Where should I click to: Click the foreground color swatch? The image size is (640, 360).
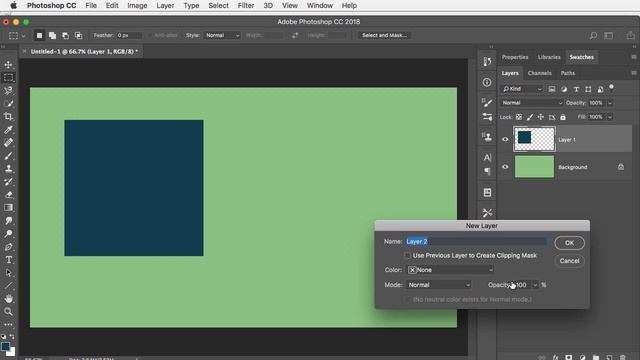click(x=5, y=347)
